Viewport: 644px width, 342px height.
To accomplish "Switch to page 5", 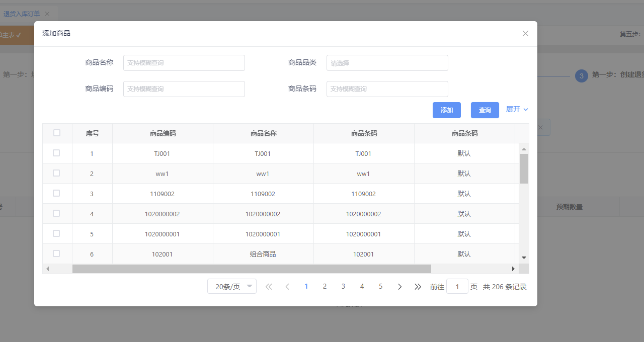I will 380,286.
